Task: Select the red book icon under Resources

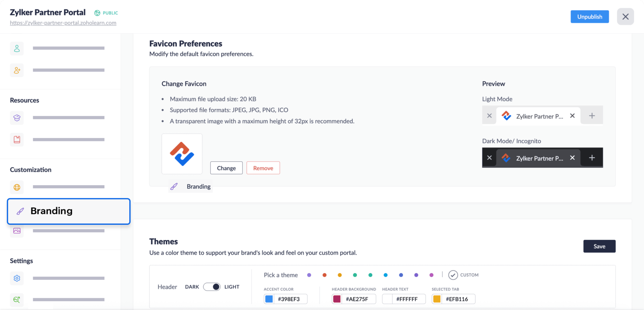Action: click(x=17, y=139)
